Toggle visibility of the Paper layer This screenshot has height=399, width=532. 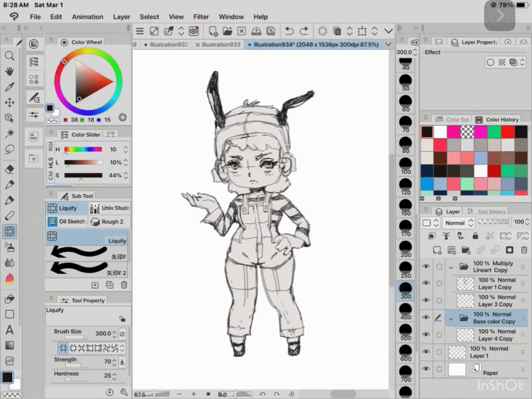(x=426, y=369)
